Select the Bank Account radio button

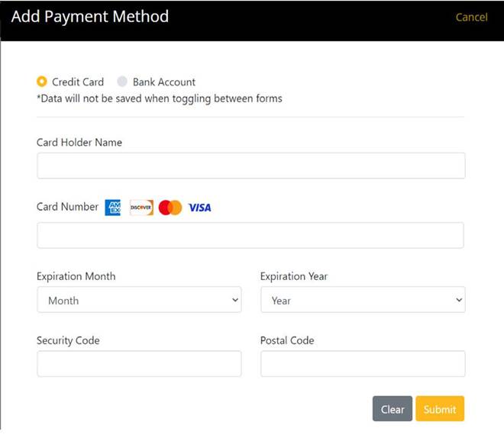tap(122, 82)
